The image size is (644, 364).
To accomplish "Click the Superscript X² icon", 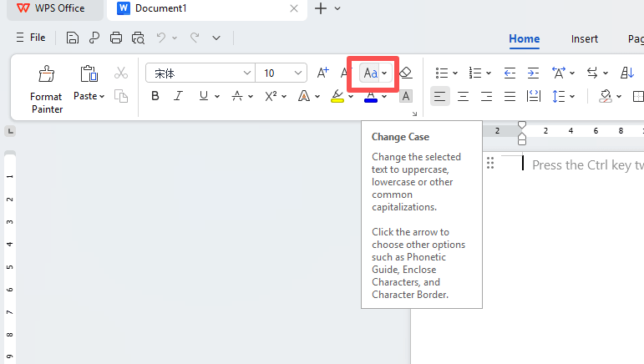I will (271, 96).
